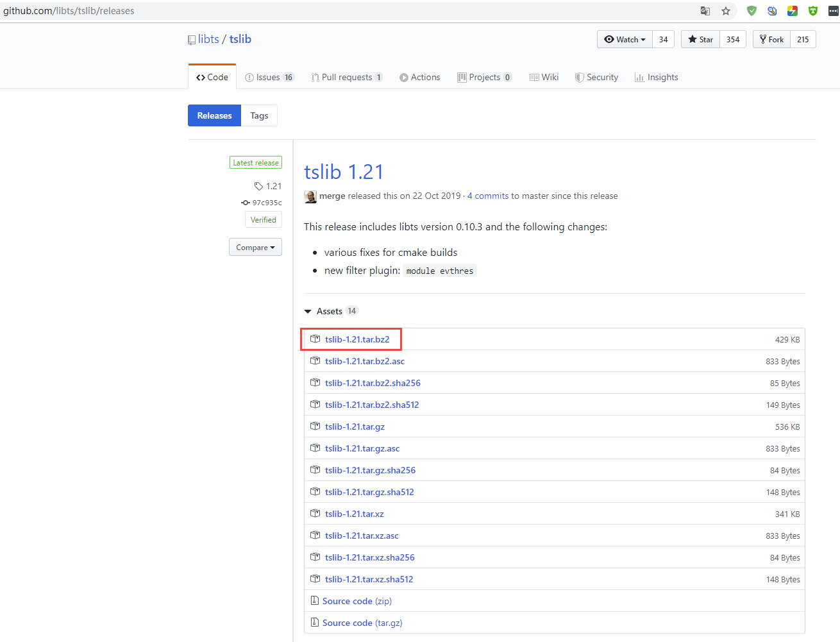Image resolution: width=840 pixels, height=642 pixels.
Task: Click the repository book icon beside libts
Action: pos(192,40)
